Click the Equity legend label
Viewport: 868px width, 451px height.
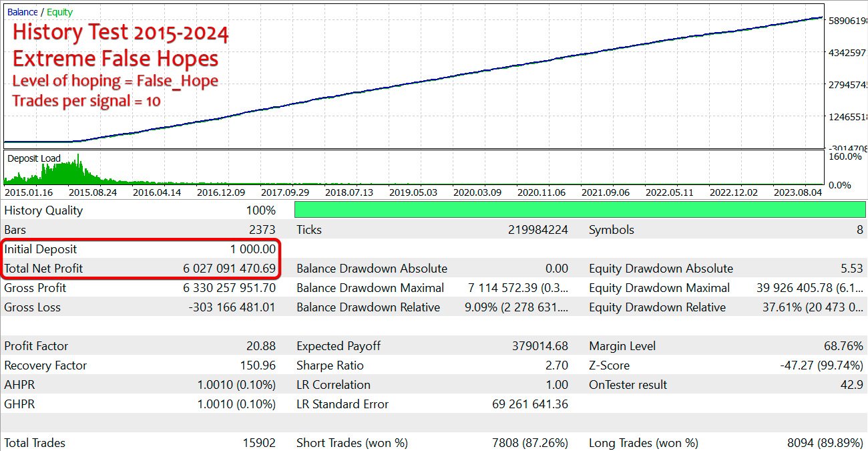click(x=60, y=12)
